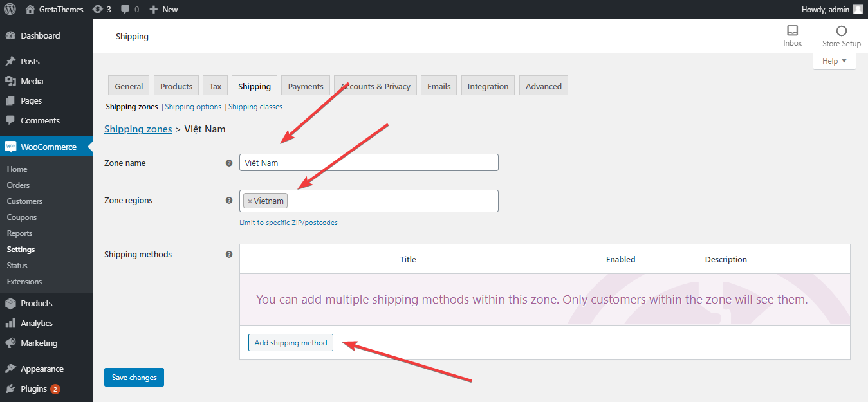This screenshot has width=868, height=402.
Task: Click the Shipping methods help icon
Action: pos(229,255)
